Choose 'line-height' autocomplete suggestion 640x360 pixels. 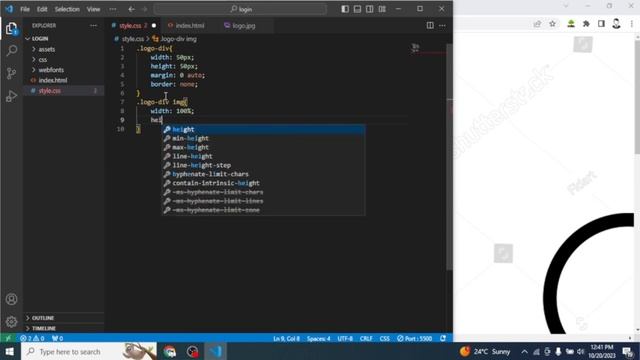click(263, 156)
